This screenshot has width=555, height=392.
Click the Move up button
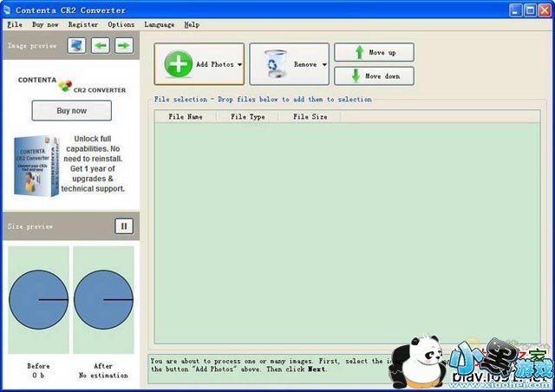coord(374,52)
